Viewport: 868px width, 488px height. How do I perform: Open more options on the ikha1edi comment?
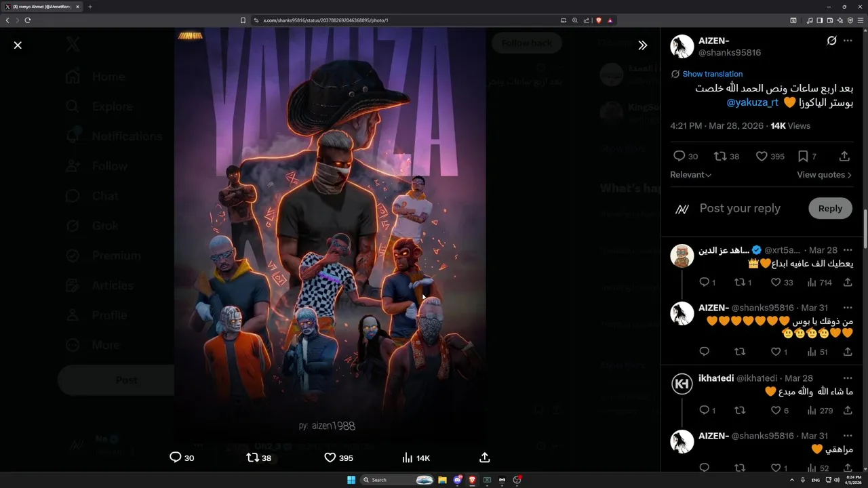click(x=848, y=378)
